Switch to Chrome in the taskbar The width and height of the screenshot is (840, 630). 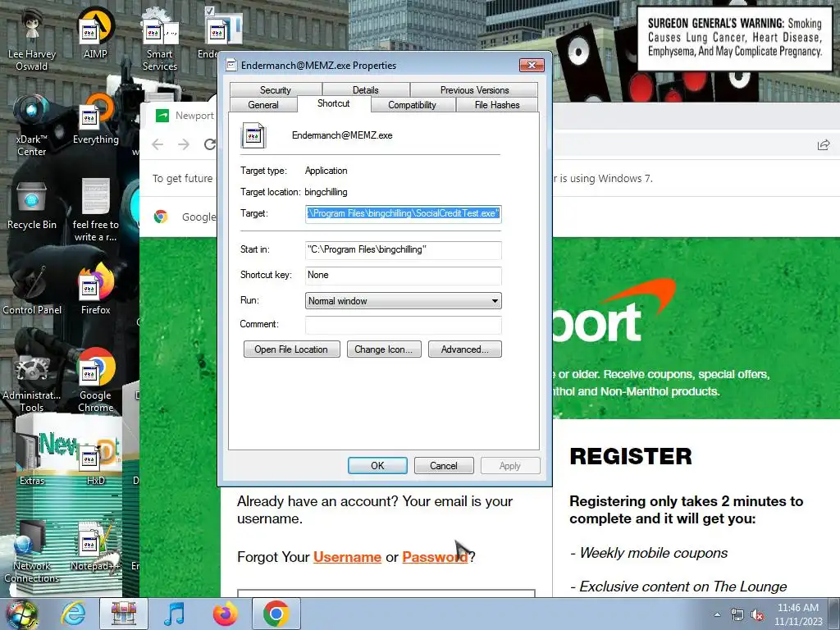coord(276,614)
